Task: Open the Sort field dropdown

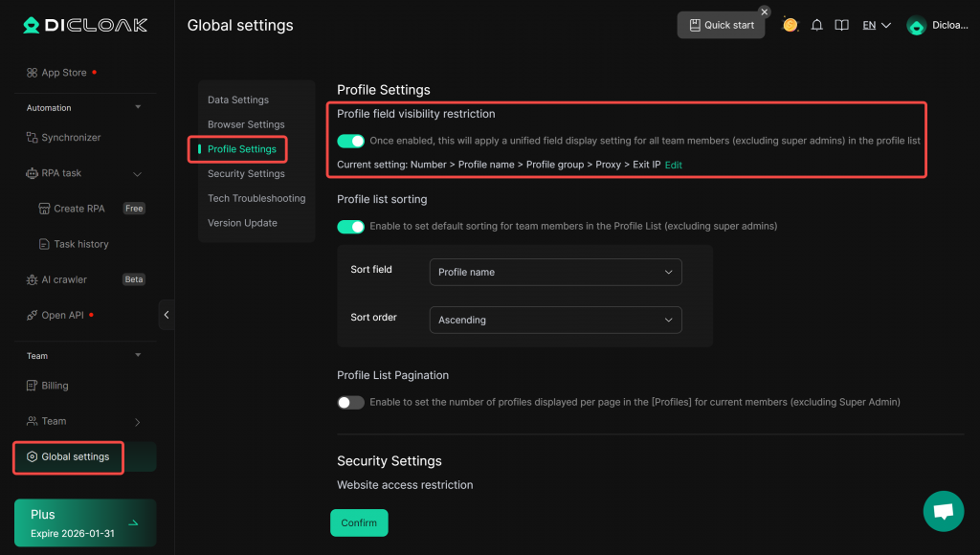Action: [555, 272]
